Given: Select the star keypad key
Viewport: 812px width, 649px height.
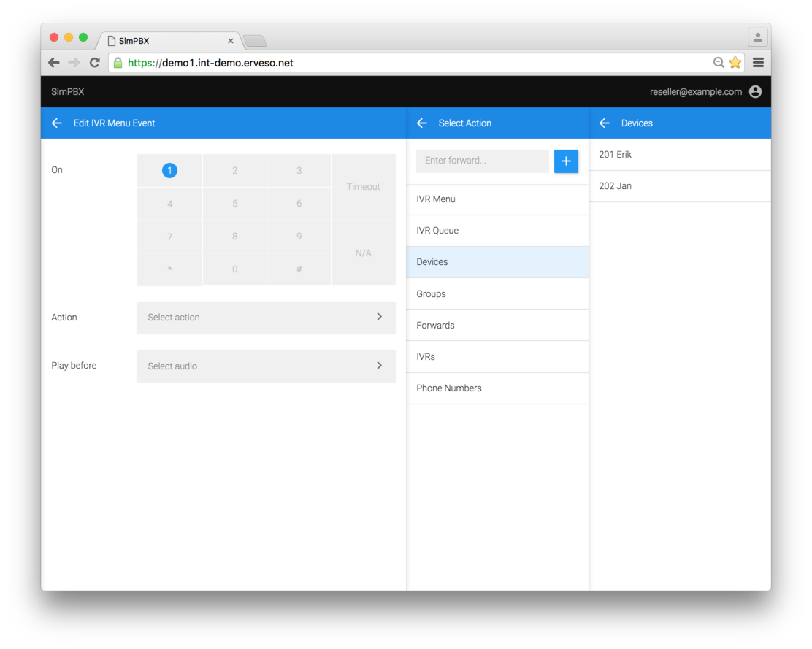Looking at the screenshot, I should click(170, 269).
